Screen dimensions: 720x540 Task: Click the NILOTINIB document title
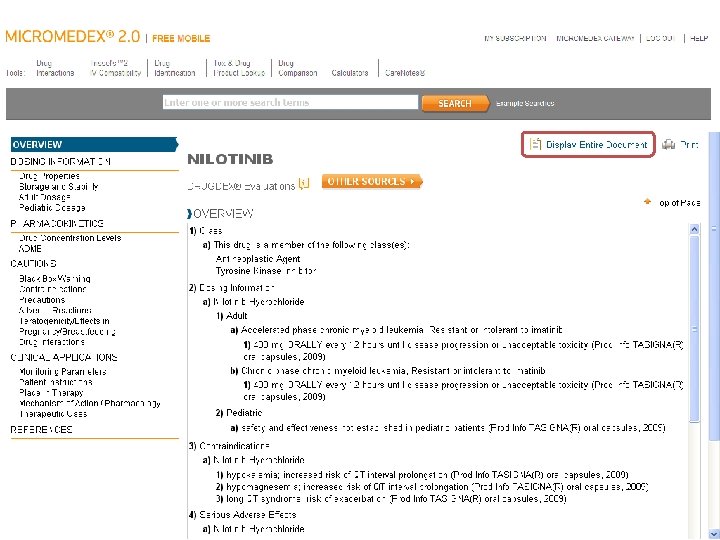tap(230, 159)
